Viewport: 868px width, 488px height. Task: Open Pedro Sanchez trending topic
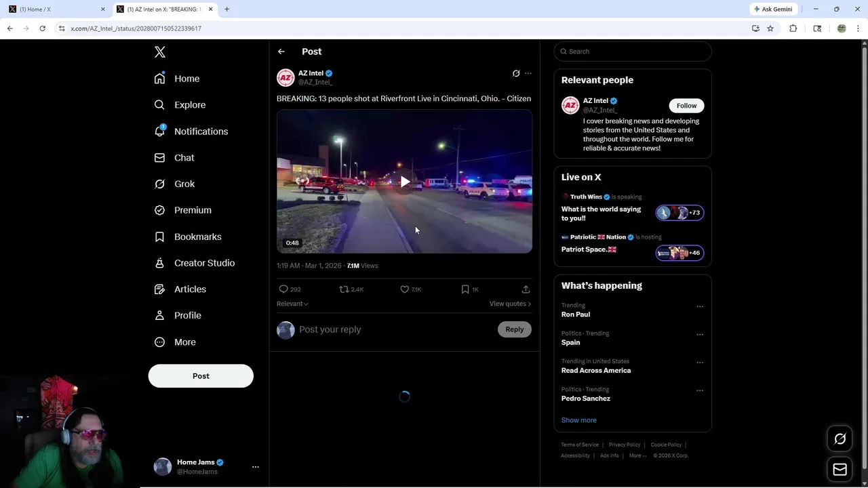pos(586,399)
